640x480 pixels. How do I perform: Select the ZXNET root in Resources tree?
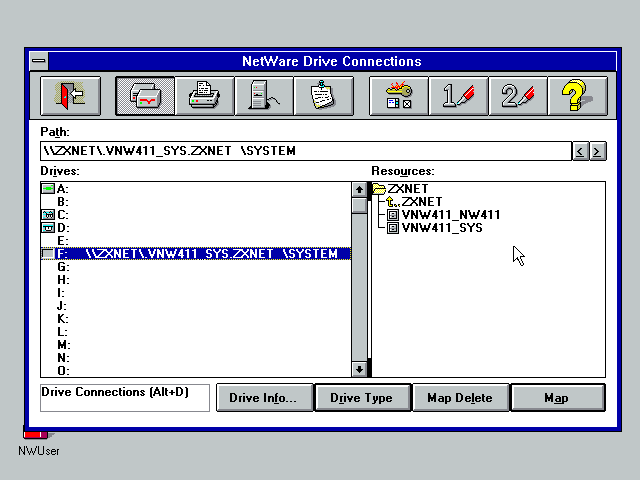coord(408,189)
